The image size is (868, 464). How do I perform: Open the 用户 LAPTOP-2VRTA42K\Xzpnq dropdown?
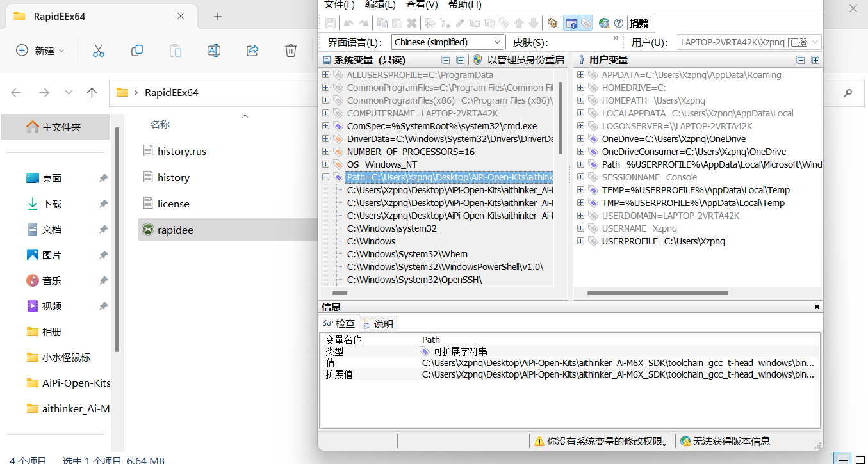click(749, 42)
